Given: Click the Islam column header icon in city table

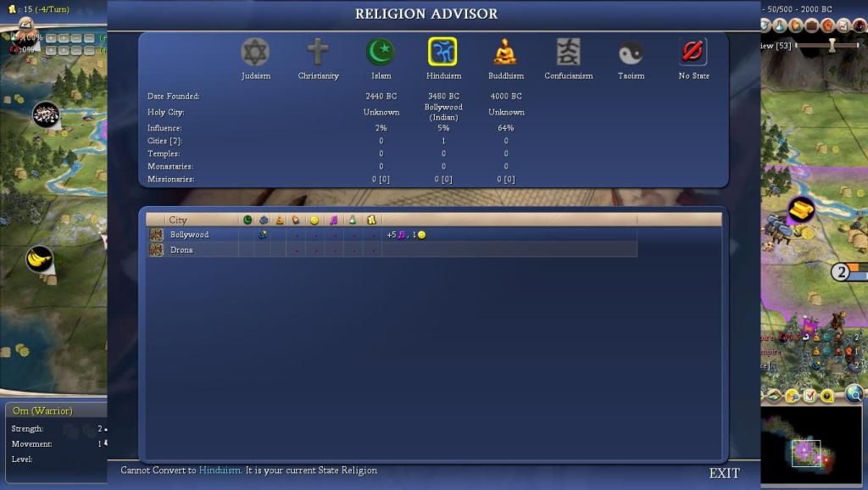Looking at the screenshot, I should pyautogui.click(x=248, y=220).
